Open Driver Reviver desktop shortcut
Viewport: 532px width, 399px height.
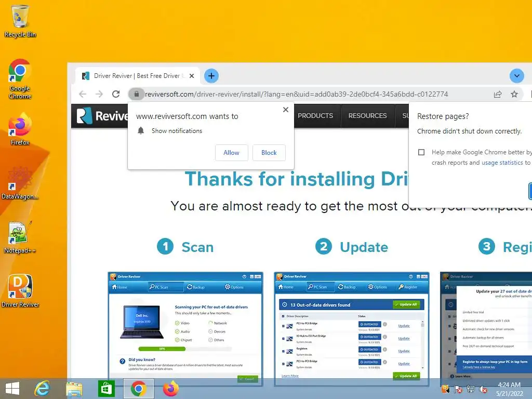pyautogui.click(x=20, y=291)
